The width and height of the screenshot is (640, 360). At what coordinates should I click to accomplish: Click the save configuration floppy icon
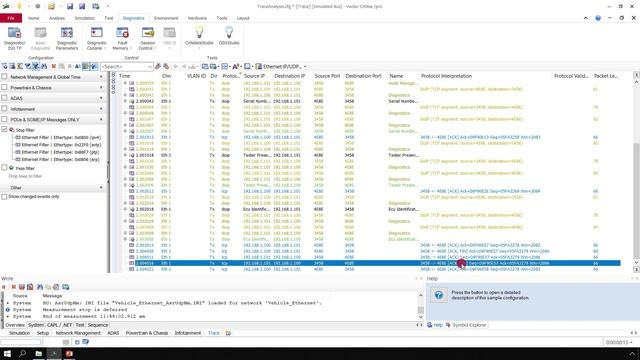[70, 6]
